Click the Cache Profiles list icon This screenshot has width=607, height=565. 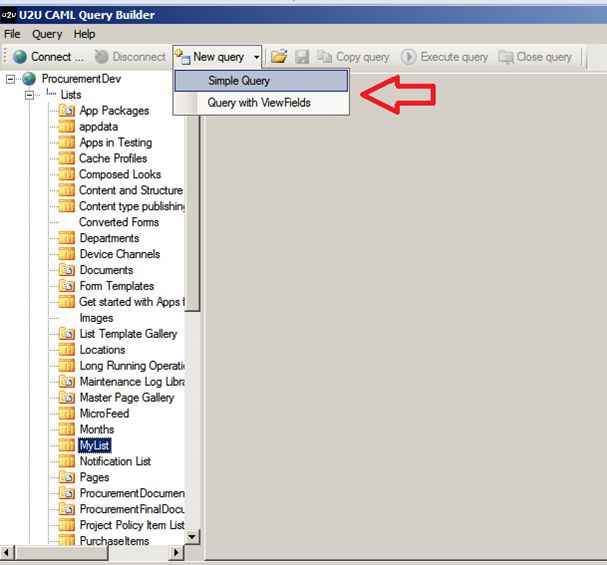click(x=67, y=158)
